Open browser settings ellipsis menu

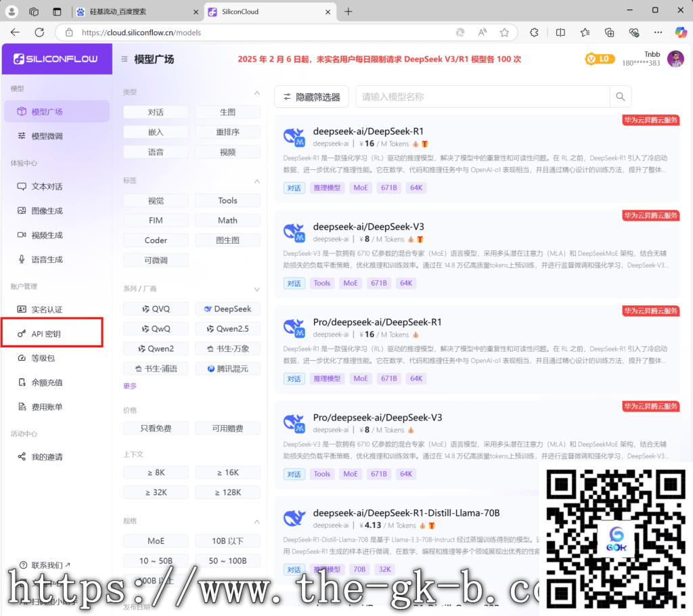coord(658,32)
